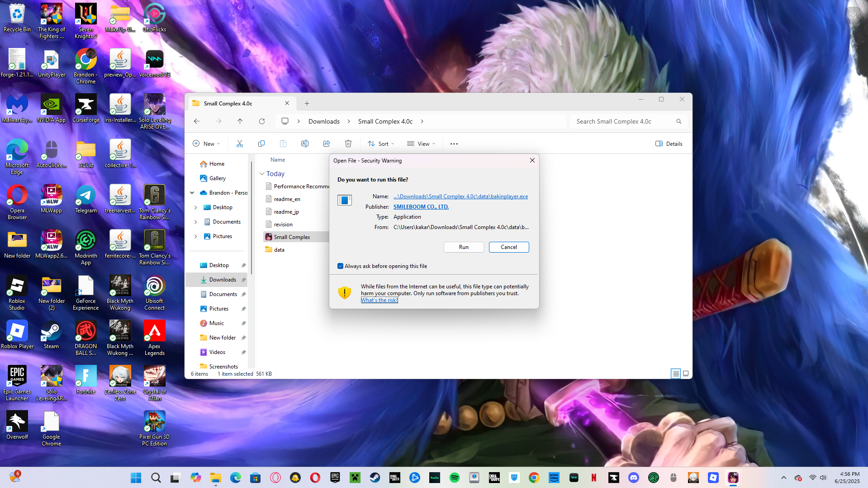This screenshot has height=488, width=868.
Task: Open the New dropdown in Explorer toolbar
Action: pos(206,144)
